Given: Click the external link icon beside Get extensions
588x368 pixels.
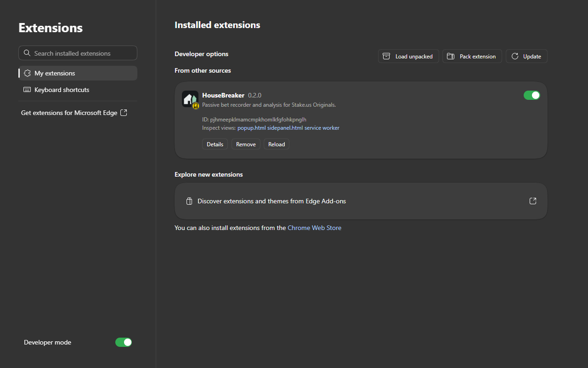Looking at the screenshot, I should click(124, 113).
